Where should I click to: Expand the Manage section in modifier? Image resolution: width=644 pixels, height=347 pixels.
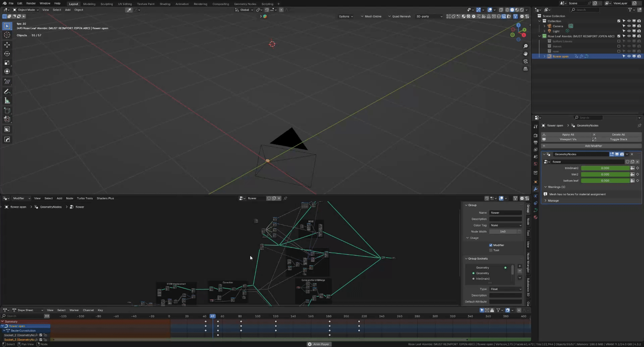click(551, 201)
